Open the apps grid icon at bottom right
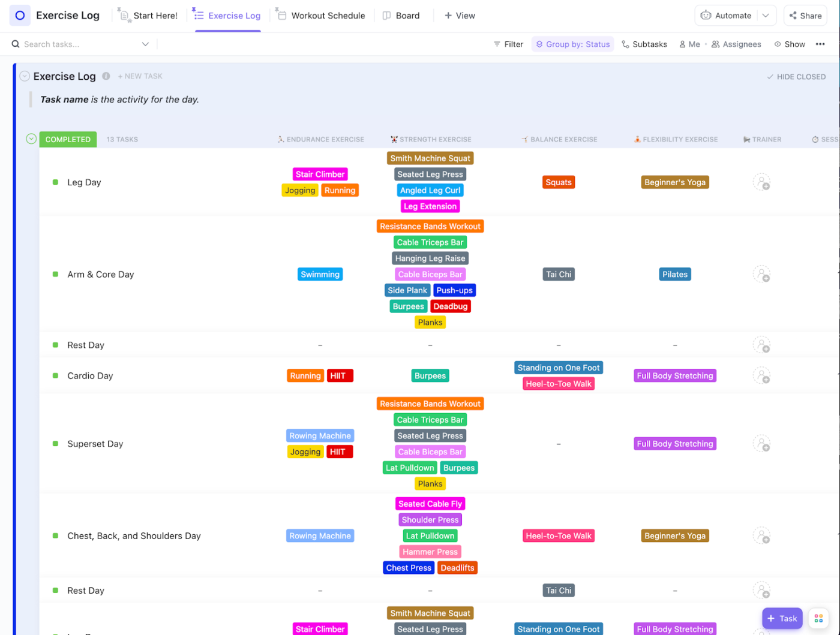 (818, 618)
